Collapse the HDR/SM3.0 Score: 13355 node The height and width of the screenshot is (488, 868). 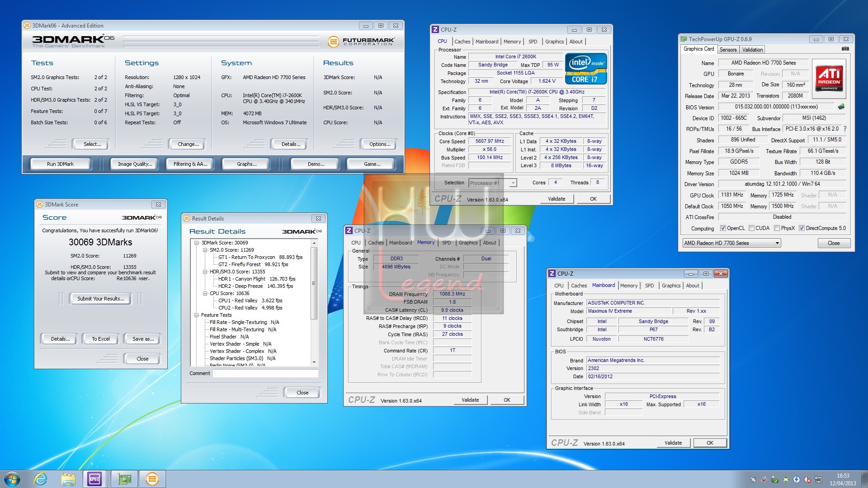205,272
